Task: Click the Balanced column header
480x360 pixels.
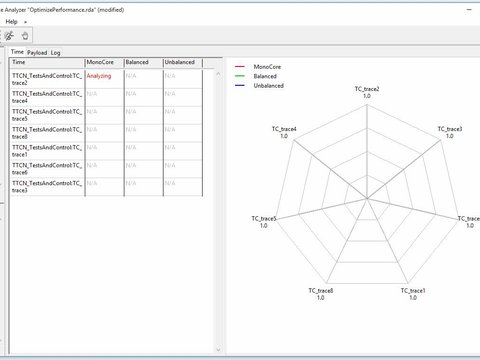Action: point(143,62)
